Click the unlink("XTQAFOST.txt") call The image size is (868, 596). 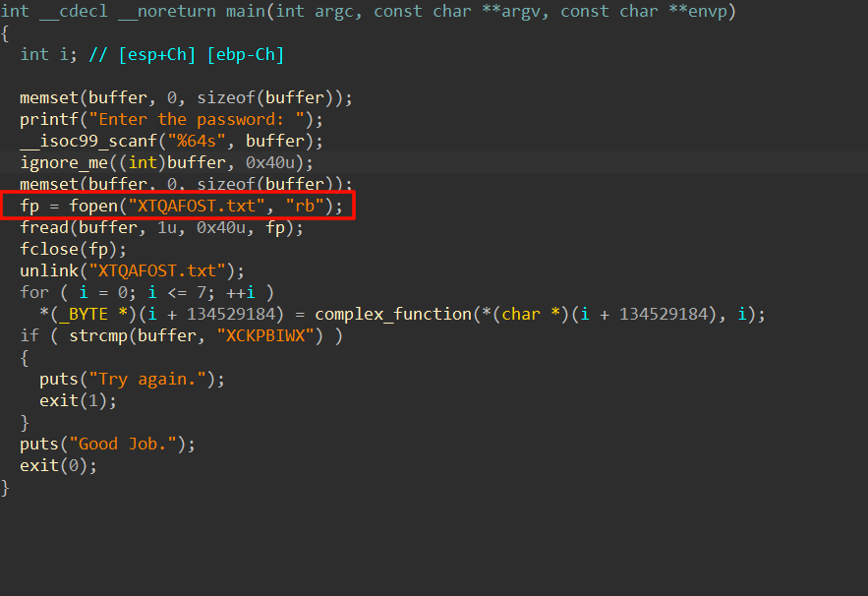(132, 270)
